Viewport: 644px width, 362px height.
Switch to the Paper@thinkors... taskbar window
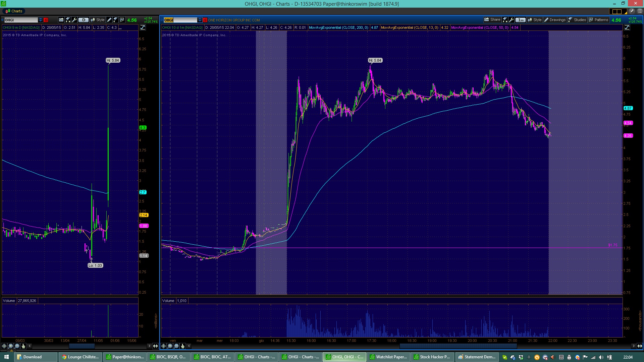[x=125, y=357]
